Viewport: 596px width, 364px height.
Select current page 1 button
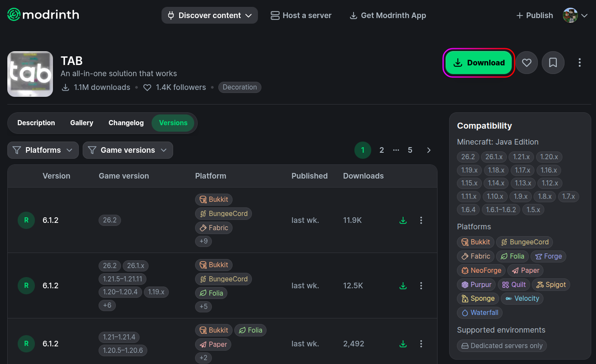363,150
